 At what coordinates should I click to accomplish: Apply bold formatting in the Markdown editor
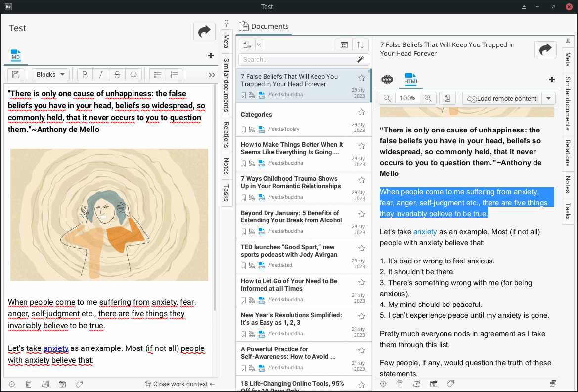(85, 75)
